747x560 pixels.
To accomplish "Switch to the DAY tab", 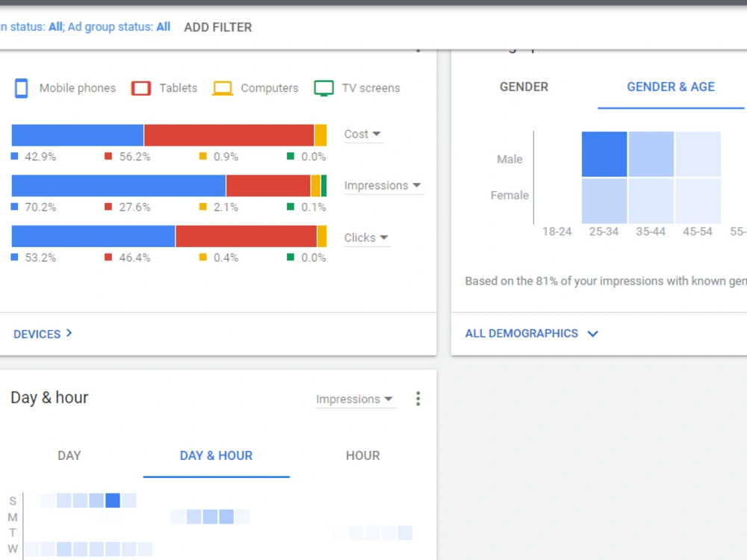I will click(x=69, y=455).
